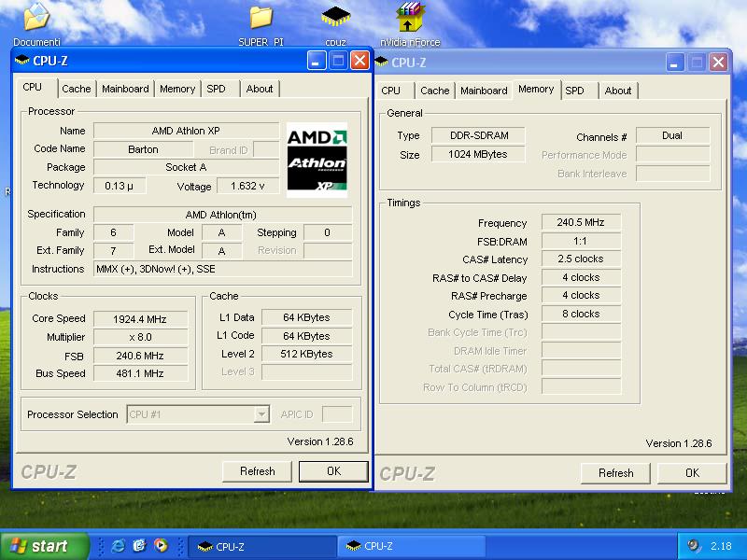This screenshot has width=747, height=560.
Task: Click the L1 Data value 64 KBytes
Action: (x=307, y=317)
